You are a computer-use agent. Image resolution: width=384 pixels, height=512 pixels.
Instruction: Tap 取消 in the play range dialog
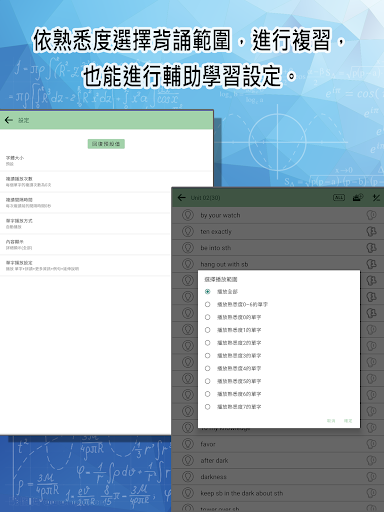tap(331, 421)
